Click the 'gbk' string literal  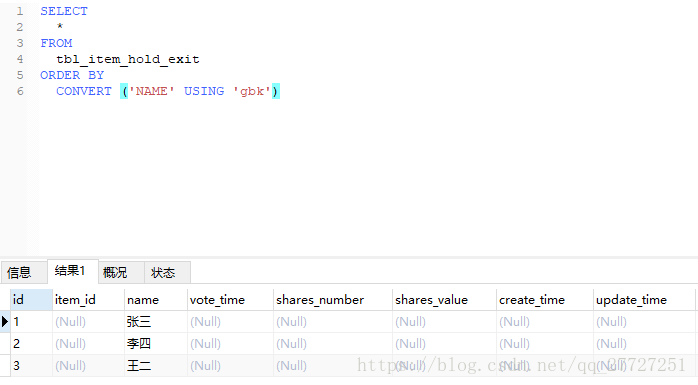pos(252,91)
